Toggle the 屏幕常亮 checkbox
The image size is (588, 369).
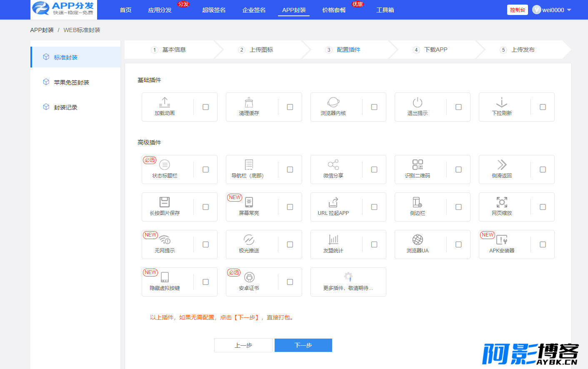(x=290, y=207)
